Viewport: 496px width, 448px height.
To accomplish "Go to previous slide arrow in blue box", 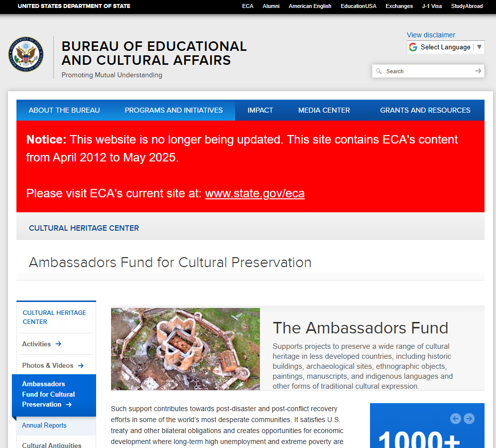I will point(455,419).
